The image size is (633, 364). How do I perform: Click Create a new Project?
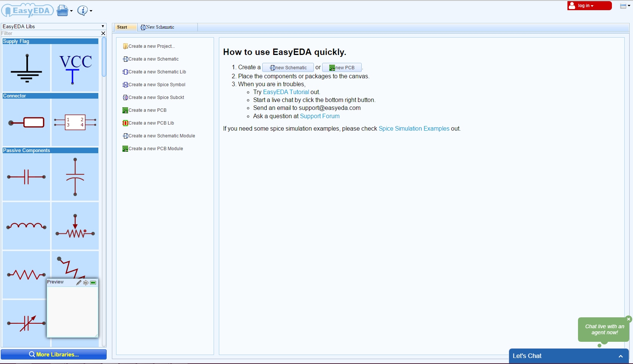(149, 46)
